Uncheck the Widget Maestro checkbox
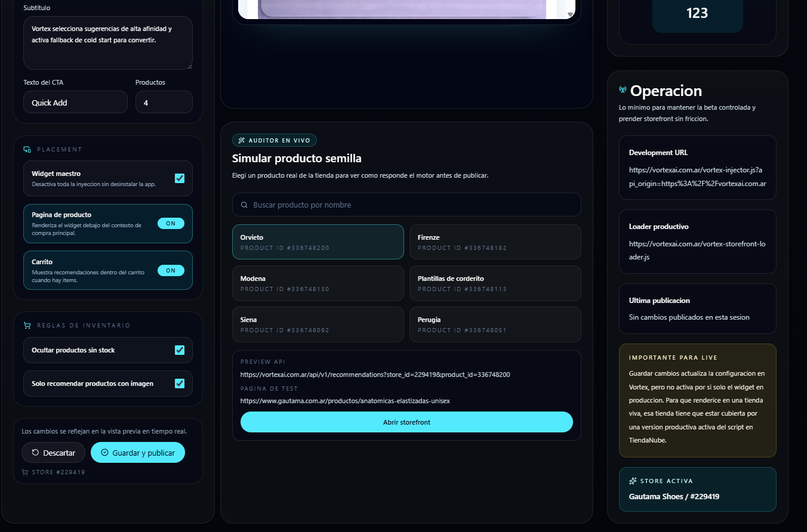This screenshot has height=532, width=807. [180, 178]
